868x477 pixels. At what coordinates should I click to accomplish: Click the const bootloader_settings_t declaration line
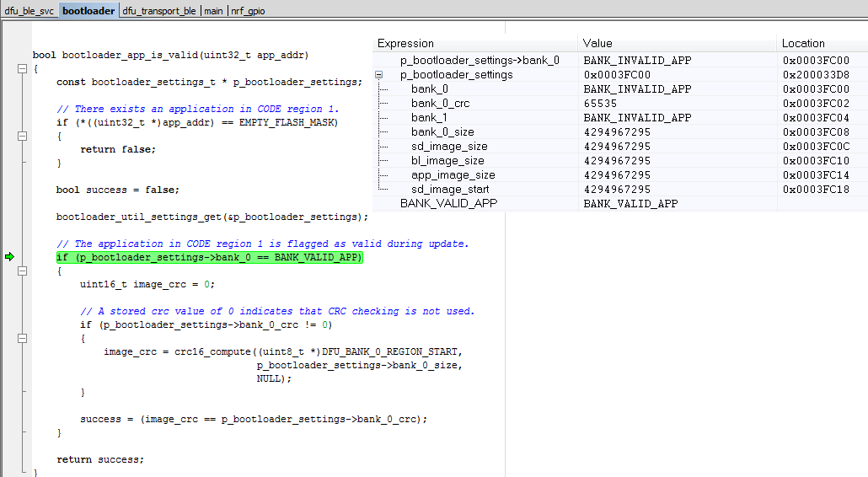tap(209, 82)
